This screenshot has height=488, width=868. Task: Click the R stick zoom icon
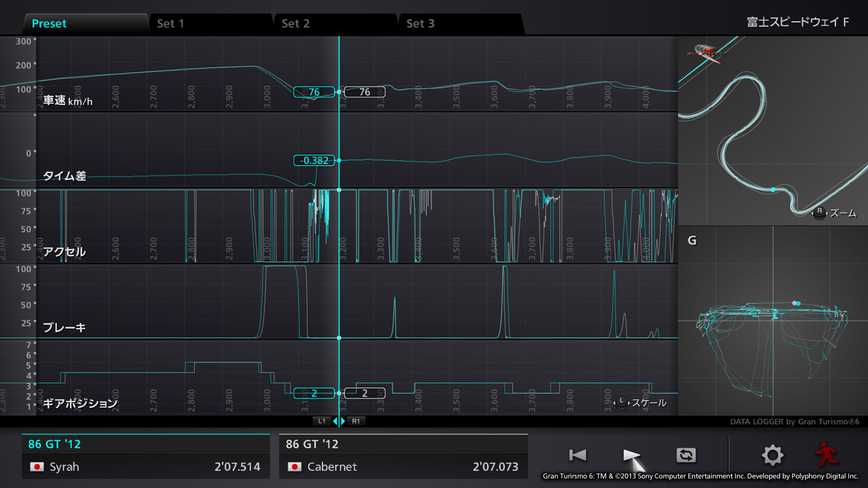click(x=819, y=213)
